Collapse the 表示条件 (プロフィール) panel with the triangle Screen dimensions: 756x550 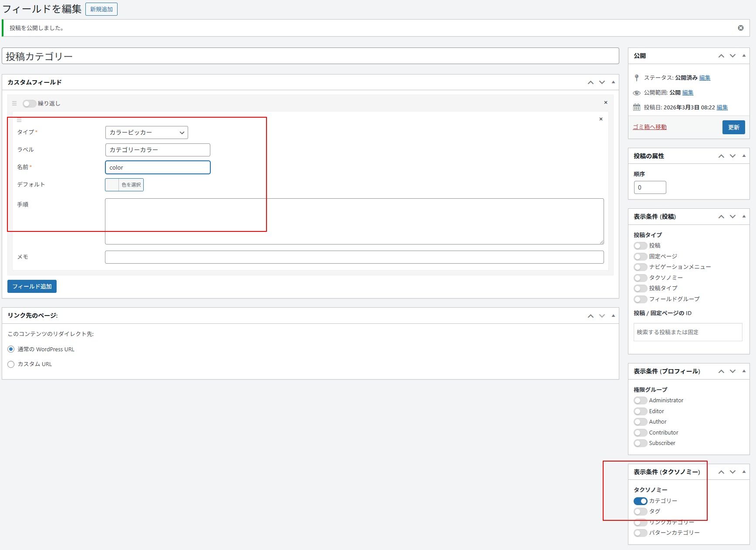coord(744,371)
